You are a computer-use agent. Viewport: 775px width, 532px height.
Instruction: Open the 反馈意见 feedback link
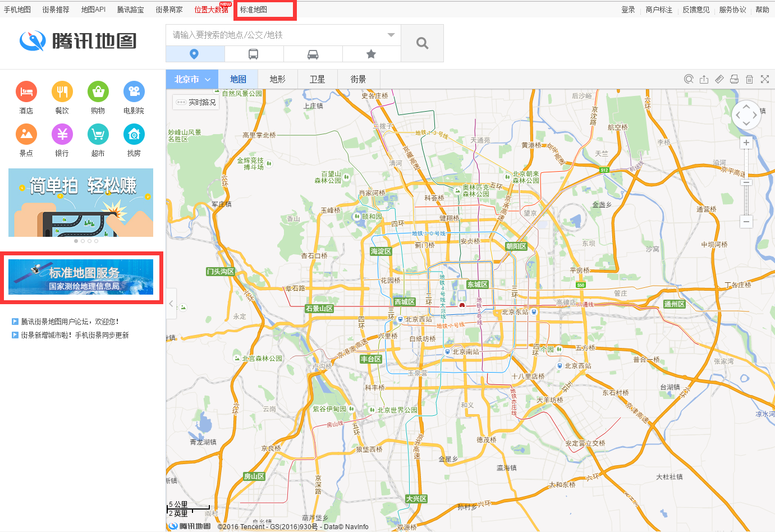click(x=696, y=10)
